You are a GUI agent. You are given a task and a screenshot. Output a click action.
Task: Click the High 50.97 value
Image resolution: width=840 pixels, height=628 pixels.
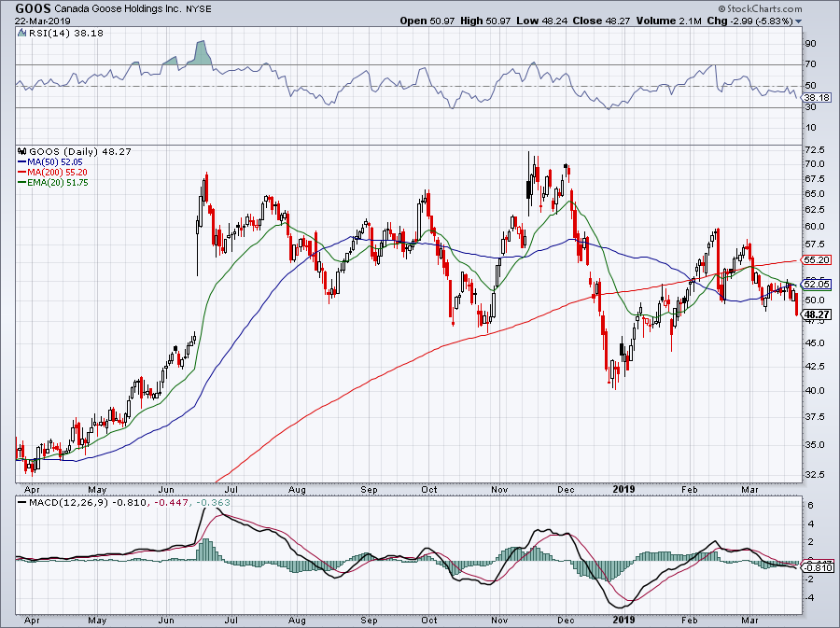(x=484, y=21)
